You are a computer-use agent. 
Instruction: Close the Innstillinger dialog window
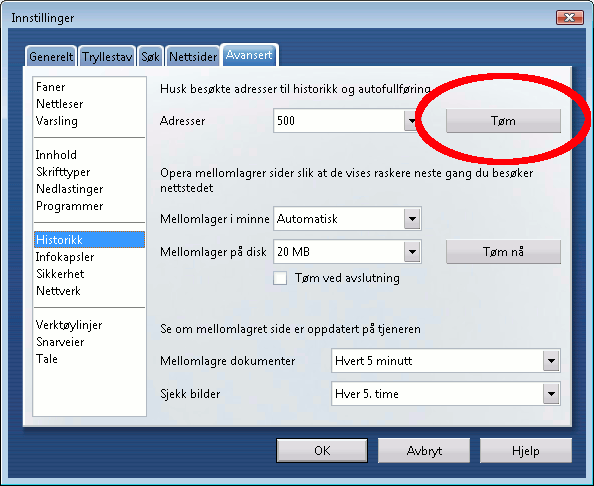click(569, 17)
